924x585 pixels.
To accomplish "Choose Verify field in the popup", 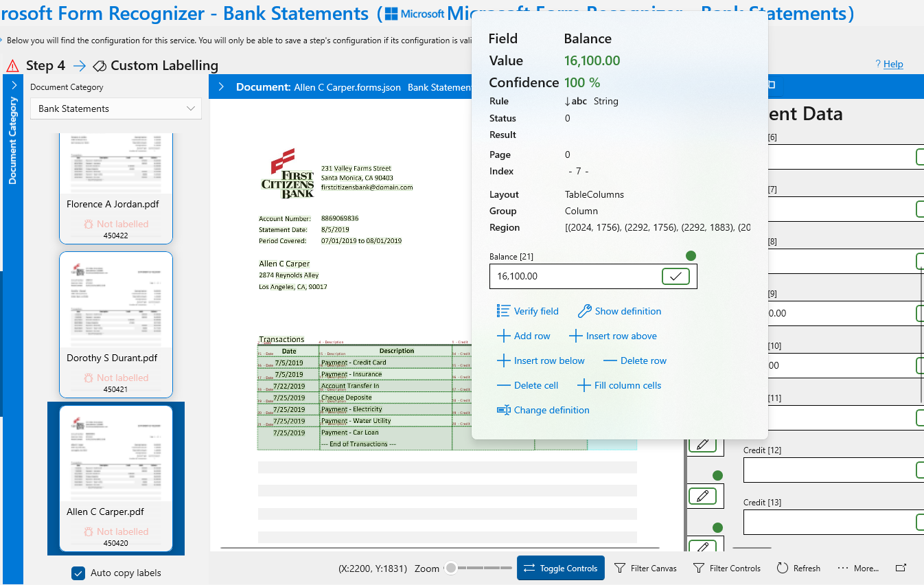I will (x=527, y=311).
